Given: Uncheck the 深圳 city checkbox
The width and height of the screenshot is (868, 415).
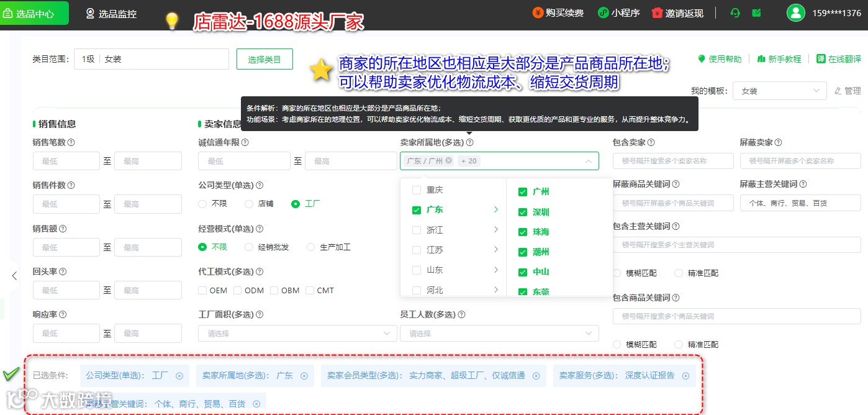Looking at the screenshot, I should click(523, 212).
